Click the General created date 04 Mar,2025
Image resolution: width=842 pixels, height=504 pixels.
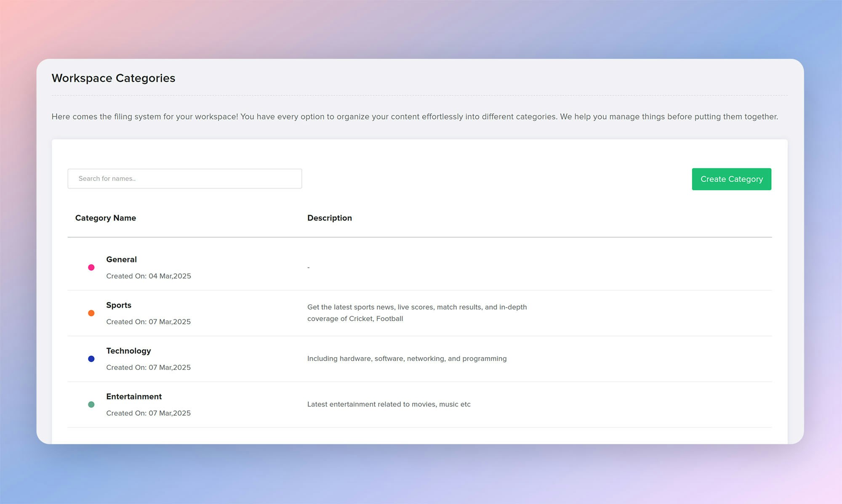[149, 276]
